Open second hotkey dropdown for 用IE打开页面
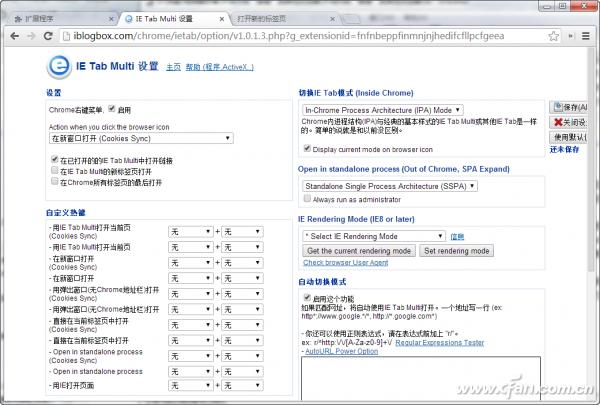The height and width of the screenshot is (405, 600). tap(242, 385)
